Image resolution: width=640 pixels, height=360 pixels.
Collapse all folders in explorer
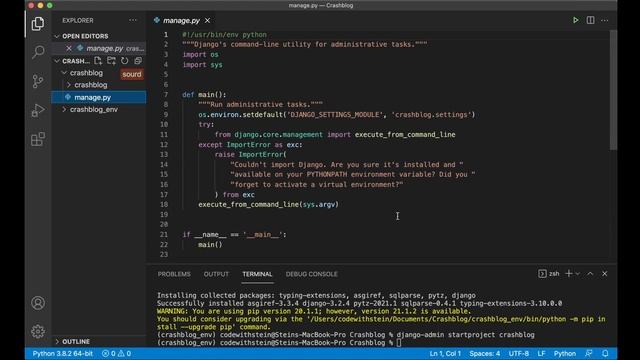click(x=138, y=61)
